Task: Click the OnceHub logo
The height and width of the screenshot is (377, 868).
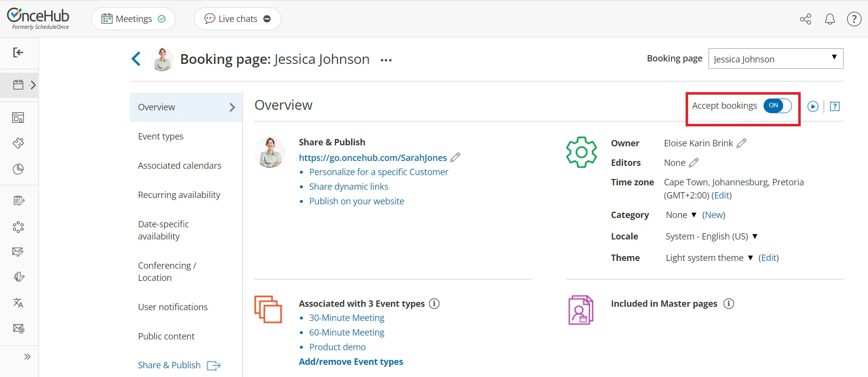Action: click(x=38, y=19)
